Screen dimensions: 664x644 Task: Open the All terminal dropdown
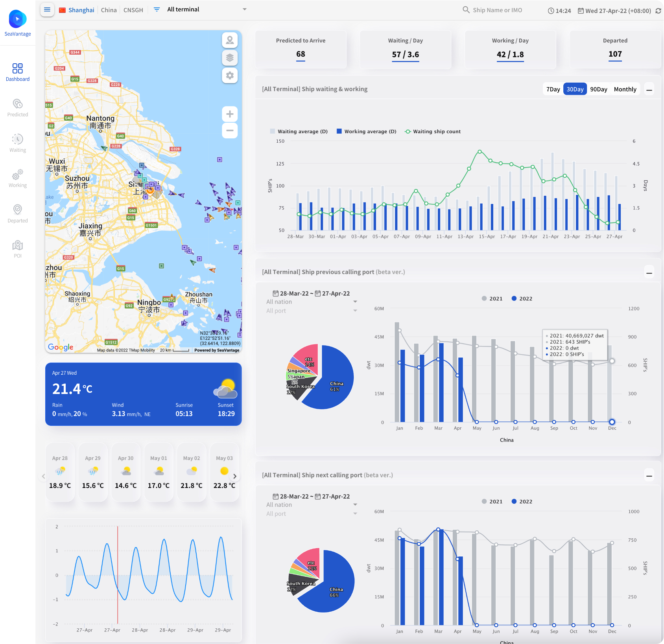(207, 9)
